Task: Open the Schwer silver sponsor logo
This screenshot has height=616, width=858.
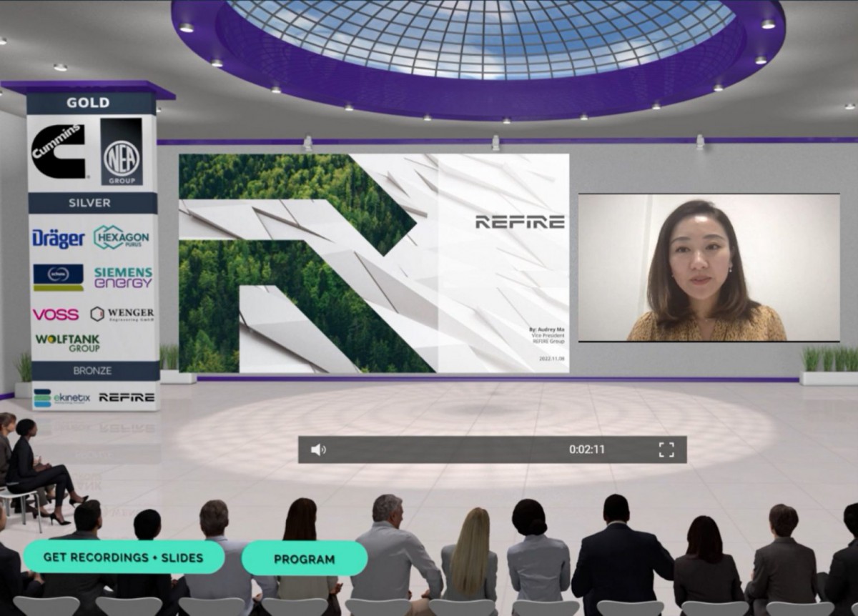Action: [x=58, y=277]
